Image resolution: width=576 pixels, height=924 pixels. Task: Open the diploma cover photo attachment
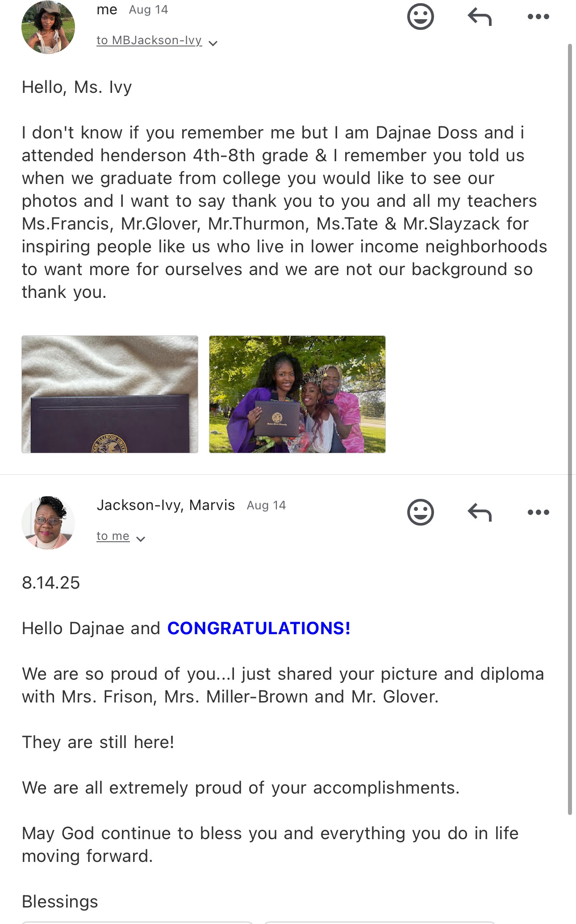(x=110, y=394)
